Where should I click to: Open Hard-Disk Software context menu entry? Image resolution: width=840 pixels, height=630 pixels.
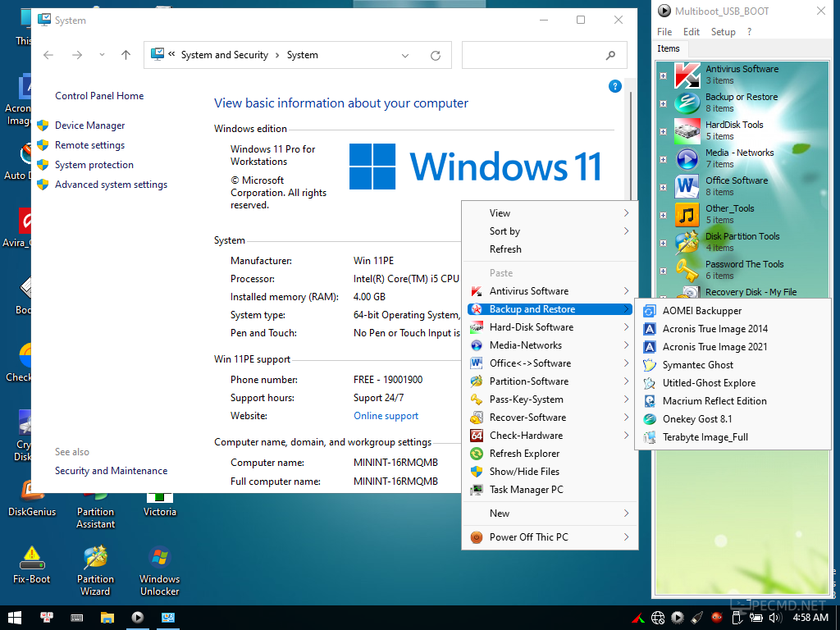(550, 327)
